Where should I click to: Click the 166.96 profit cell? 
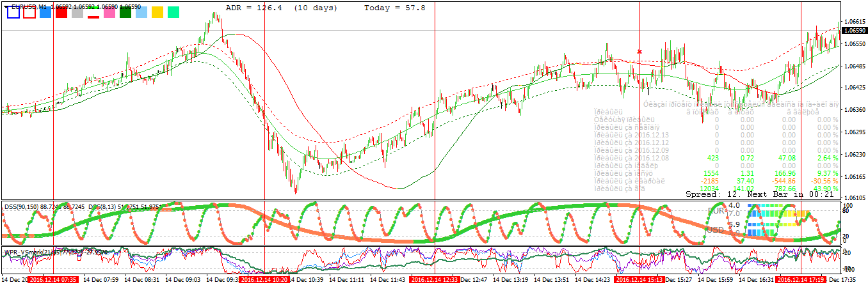pos(784,173)
